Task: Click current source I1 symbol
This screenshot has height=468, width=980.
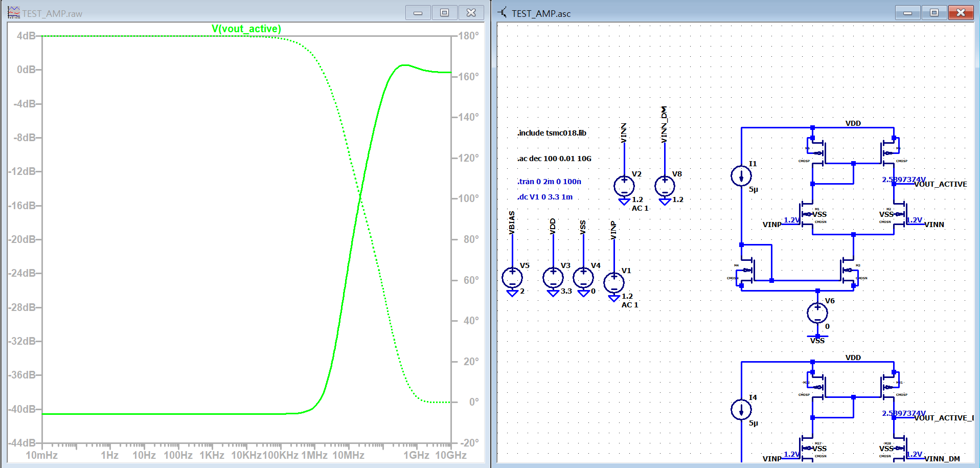Action: pos(741,176)
